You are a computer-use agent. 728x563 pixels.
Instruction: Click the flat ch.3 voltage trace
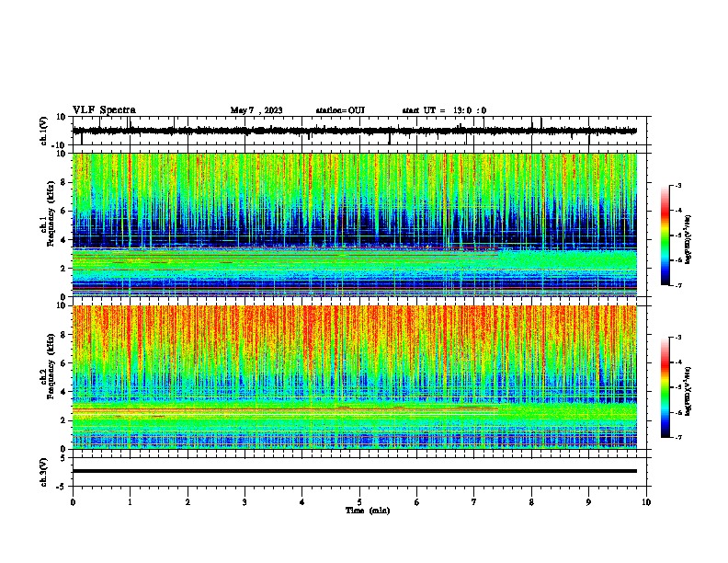click(354, 471)
